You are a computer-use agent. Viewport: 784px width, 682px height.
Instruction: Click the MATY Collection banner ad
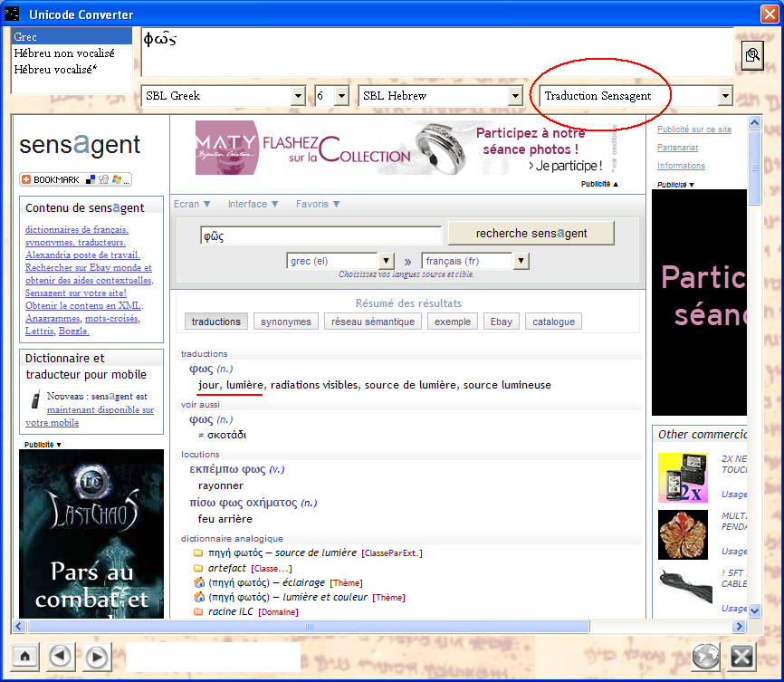click(407, 149)
